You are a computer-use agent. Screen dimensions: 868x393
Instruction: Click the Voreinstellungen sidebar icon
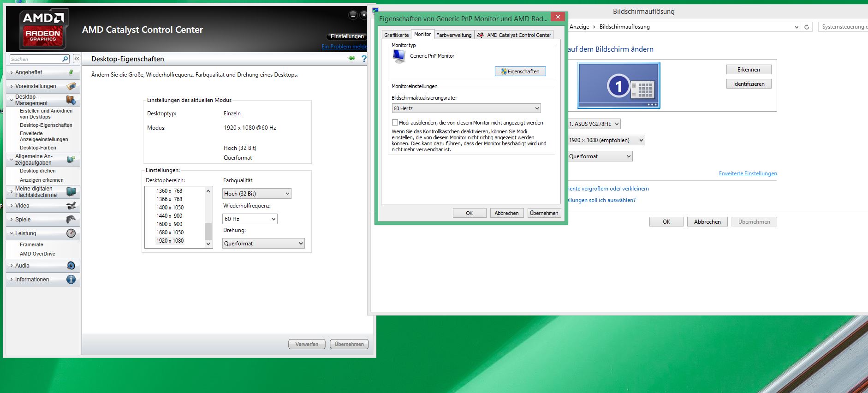pos(71,86)
